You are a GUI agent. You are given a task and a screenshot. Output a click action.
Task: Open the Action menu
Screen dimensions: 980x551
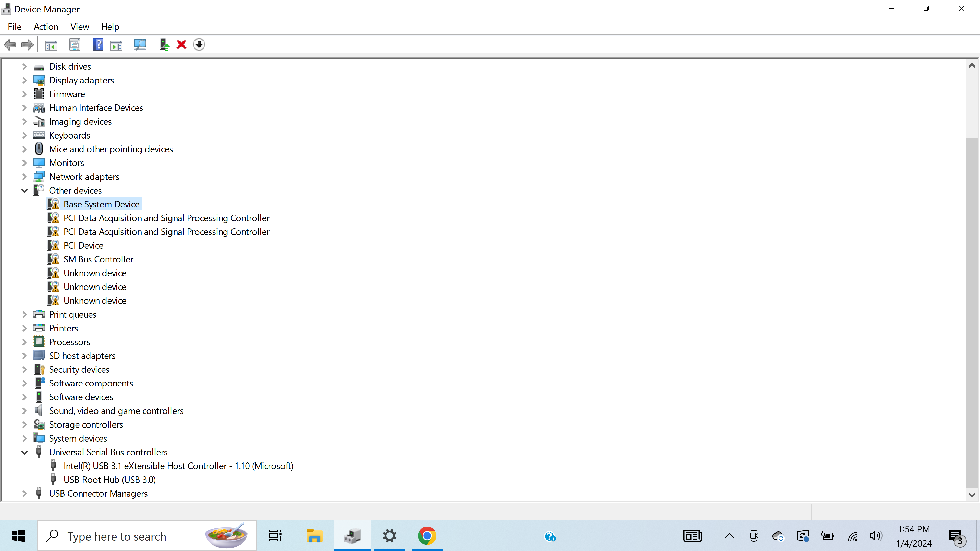click(x=46, y=27)
